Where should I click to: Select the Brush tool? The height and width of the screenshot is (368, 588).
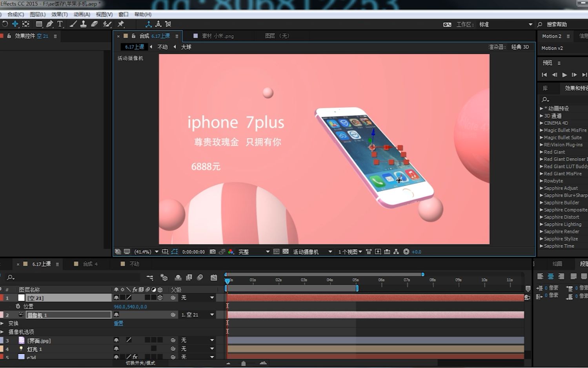[x=73, y=24]
